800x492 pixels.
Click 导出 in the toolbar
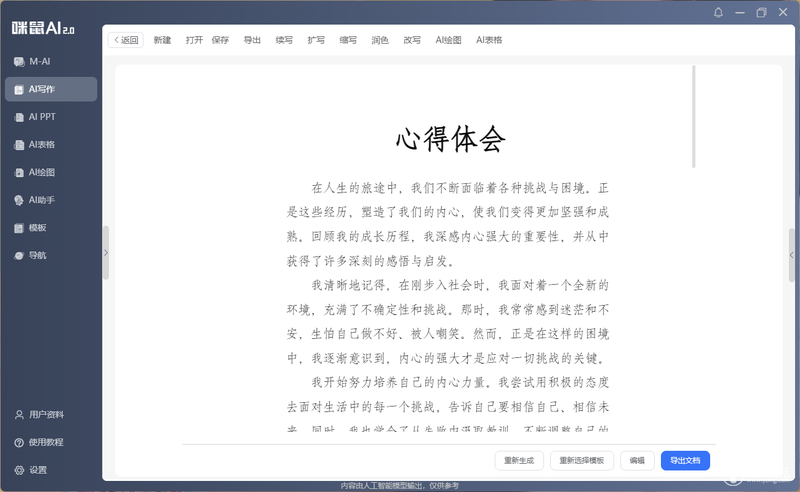(x=252, y=40)
